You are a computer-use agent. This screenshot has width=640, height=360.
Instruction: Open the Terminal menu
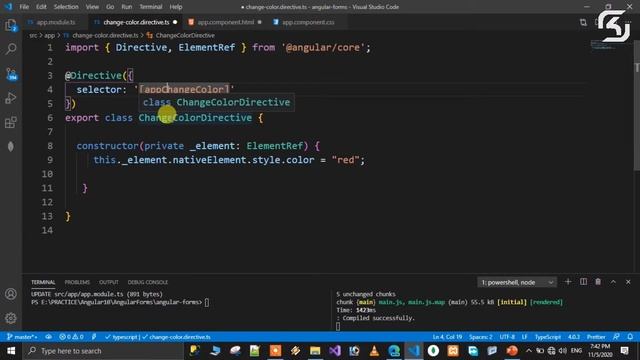tap(151, 7)
